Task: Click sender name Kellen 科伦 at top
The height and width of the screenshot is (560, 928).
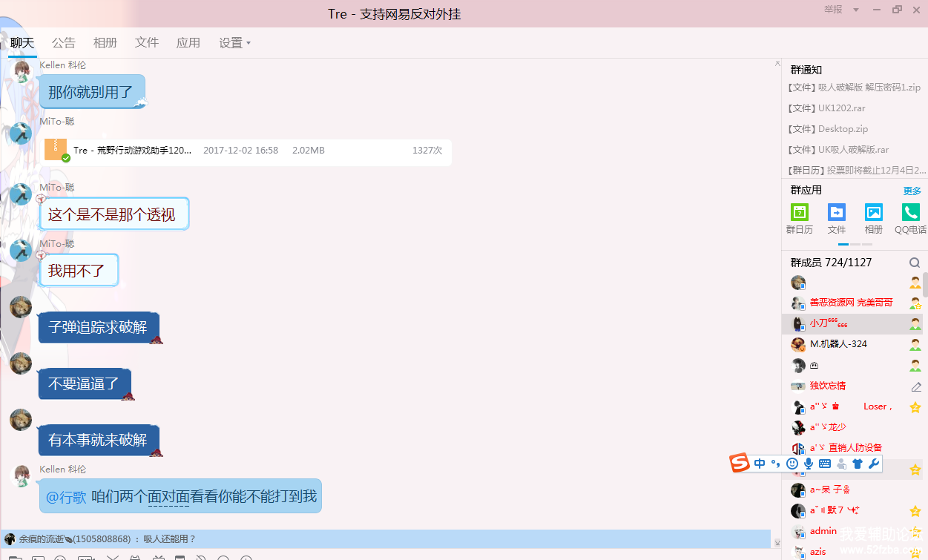Action: pos(62,65)
